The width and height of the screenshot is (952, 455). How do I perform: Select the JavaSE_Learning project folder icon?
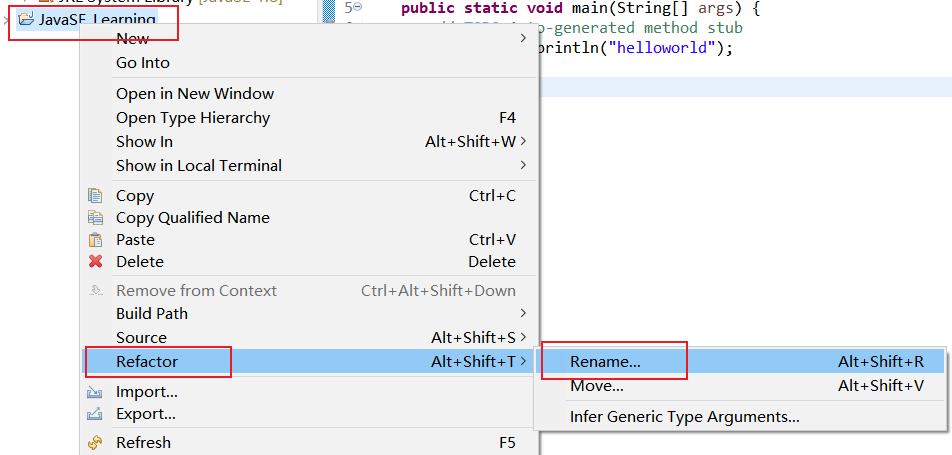27,19
